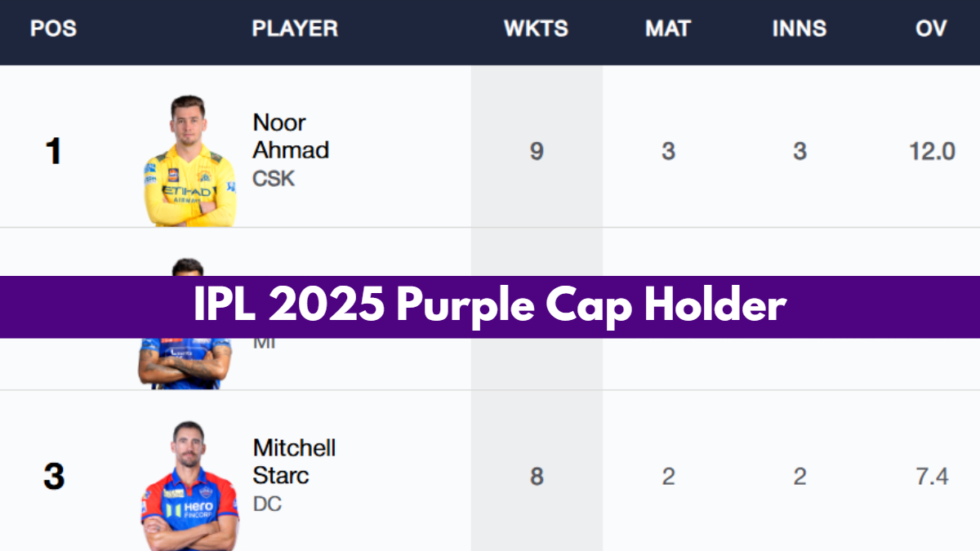The width and height of the screenshot is (980, 551).
Task: Click the POS column header
Action: pos(53,29)
